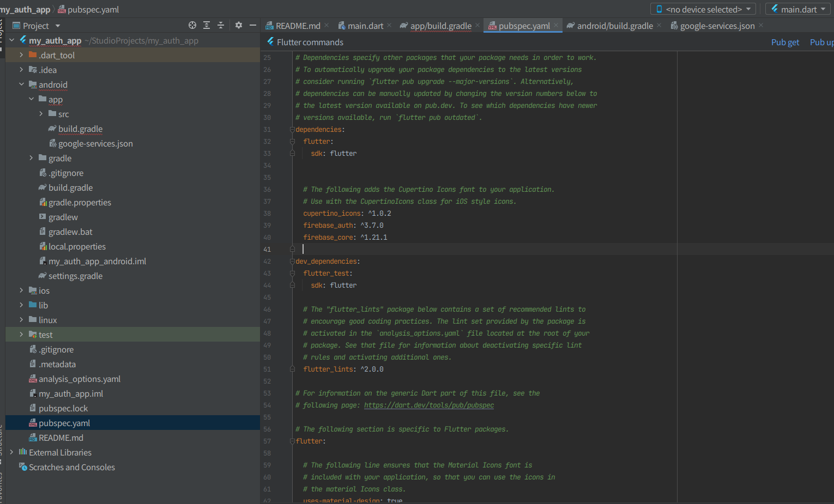The width and height of the screenshot is (834, 504).
Task: Switch to the android/build.gradle tab
Action: coord(614,26)
